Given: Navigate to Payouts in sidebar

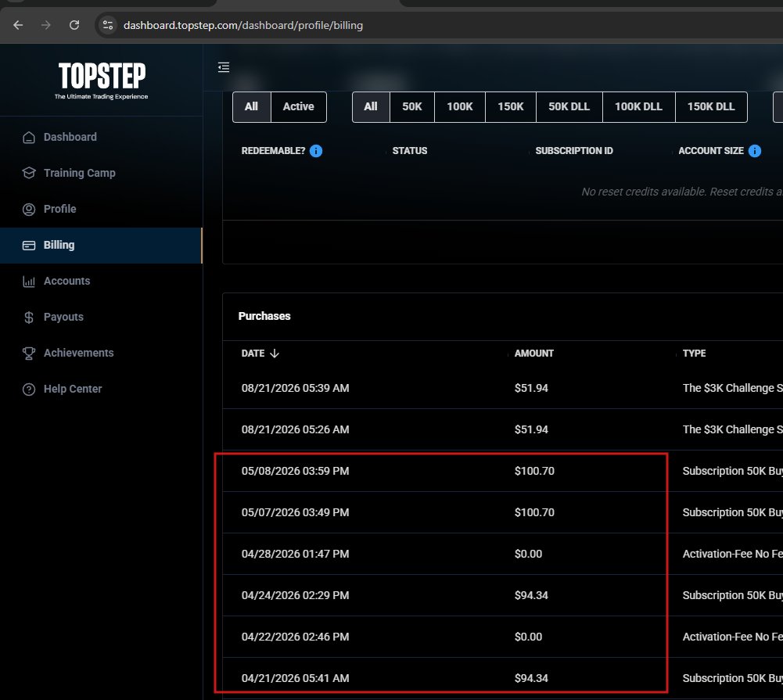Looking at the screenshot, I should [101, 317].
